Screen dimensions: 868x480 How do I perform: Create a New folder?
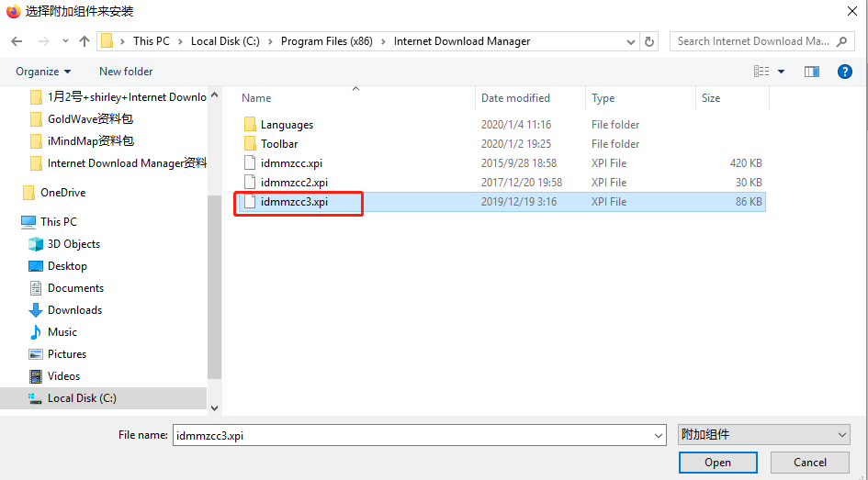click(126, 72)
